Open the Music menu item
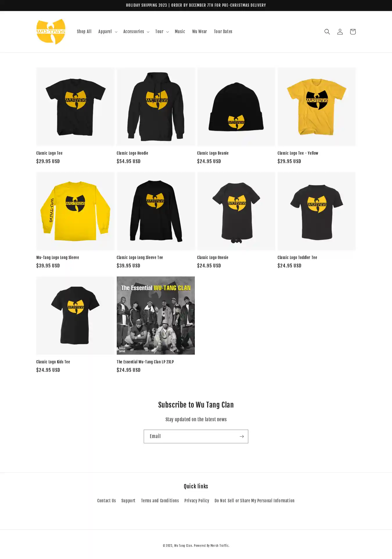The width and height of the screenshot is (392, 559). click(180, 32)
